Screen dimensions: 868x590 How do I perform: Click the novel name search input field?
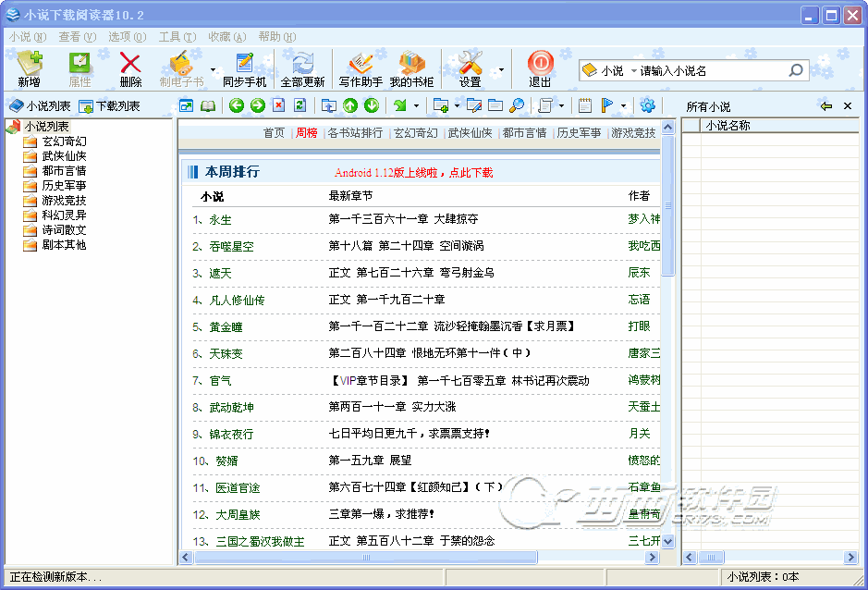(712, 71)
